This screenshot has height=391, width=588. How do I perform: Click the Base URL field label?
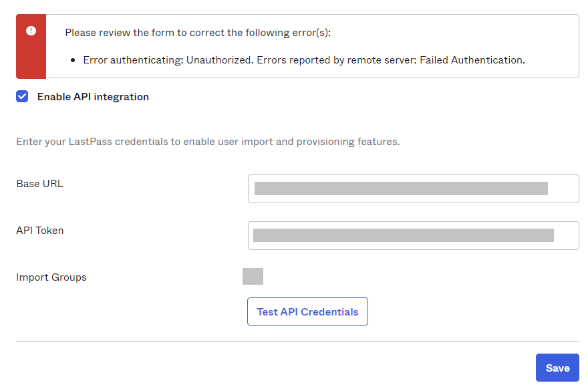(39, 184)
